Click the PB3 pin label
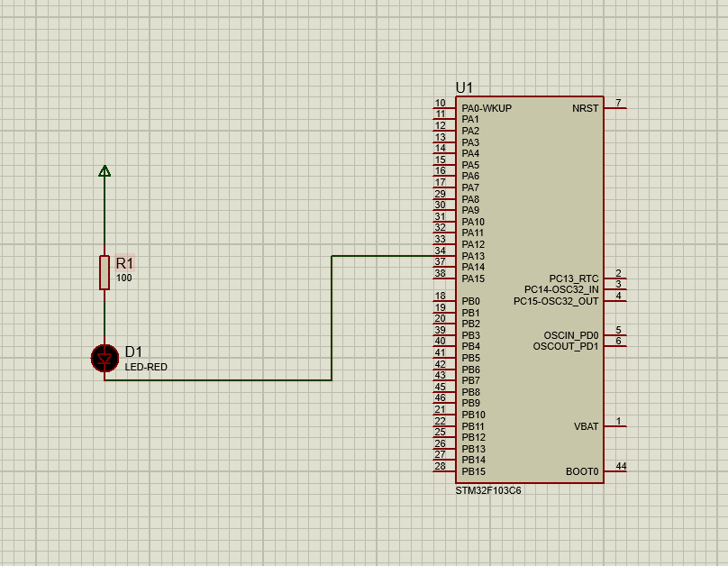The image size is (728, 566). coord(471,335)
